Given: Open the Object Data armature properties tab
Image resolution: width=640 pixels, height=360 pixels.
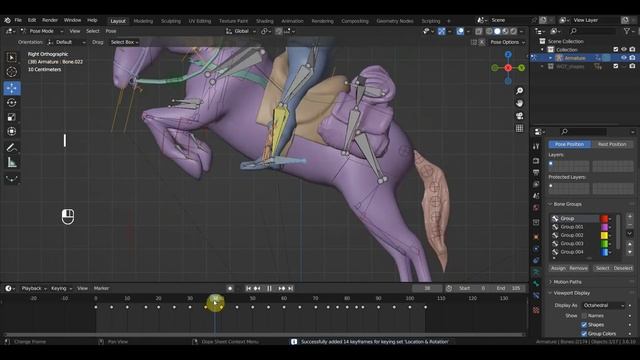Looking at the screenshot, I should pyautogui.click(x=536, y=272).
